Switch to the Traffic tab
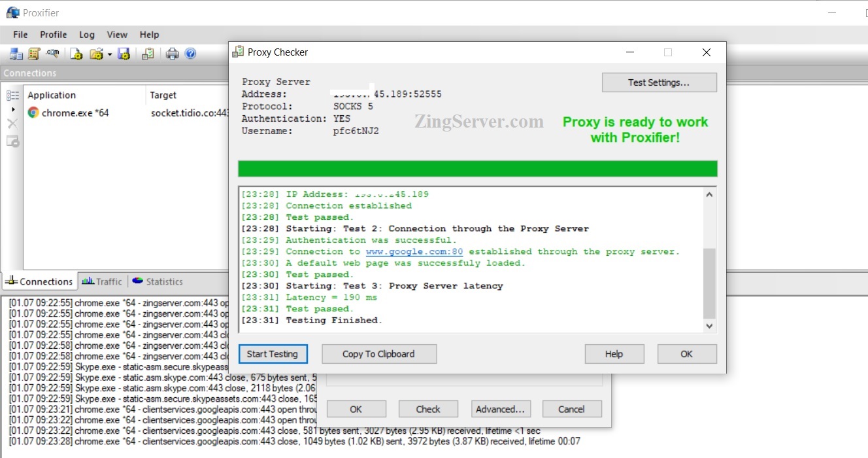This screenshot has height=458, width=868. [102, 281]
